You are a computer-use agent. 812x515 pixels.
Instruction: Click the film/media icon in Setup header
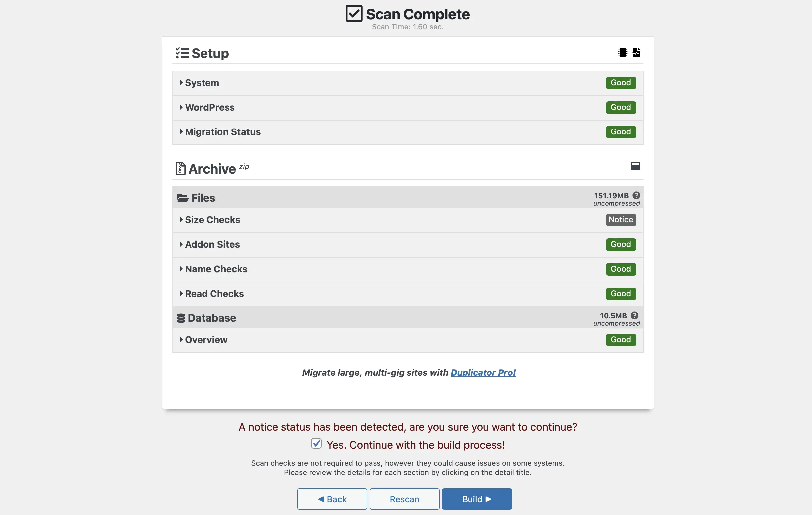click(x=622, y=52)
